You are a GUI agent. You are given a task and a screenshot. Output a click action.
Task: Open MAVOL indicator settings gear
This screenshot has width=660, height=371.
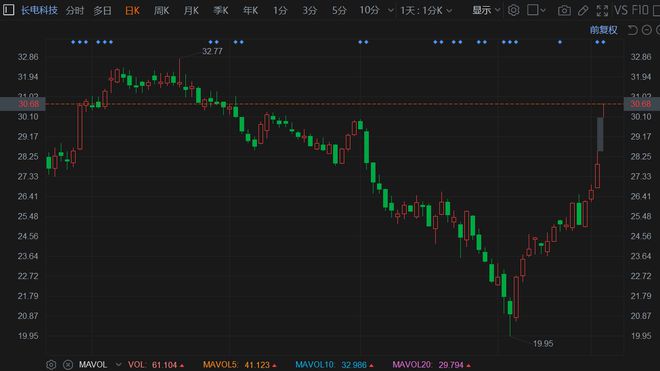click(x=51, y=365)
